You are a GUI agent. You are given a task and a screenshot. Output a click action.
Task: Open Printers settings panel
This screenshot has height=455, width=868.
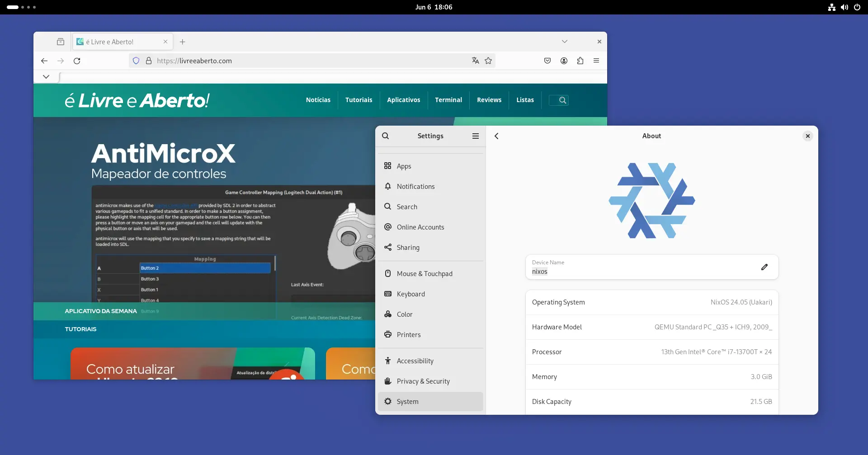click(x=430, y=334)
